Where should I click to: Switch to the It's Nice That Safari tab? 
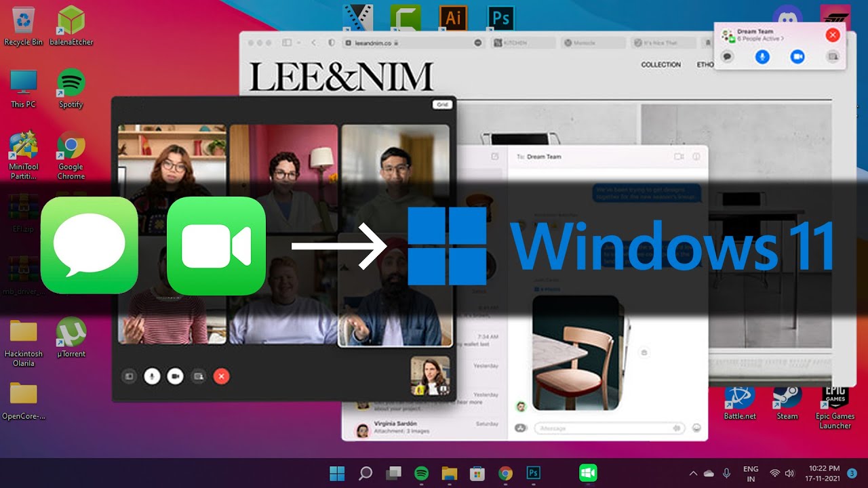pos(662,43)
